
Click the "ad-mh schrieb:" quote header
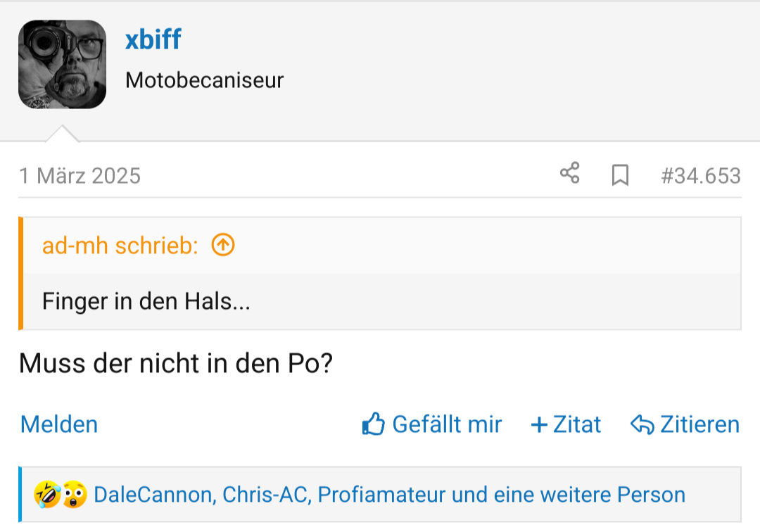[120, 245]
